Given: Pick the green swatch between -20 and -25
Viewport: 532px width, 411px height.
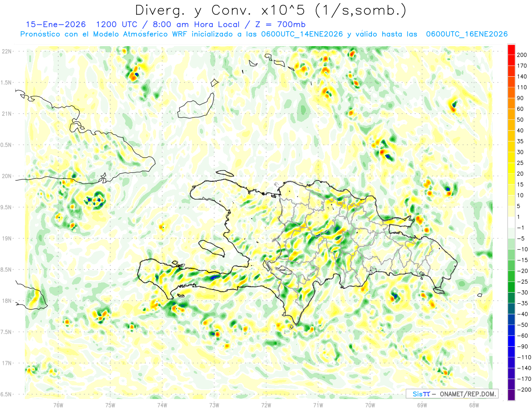Looking at the screenshot, I should (511, 276).
